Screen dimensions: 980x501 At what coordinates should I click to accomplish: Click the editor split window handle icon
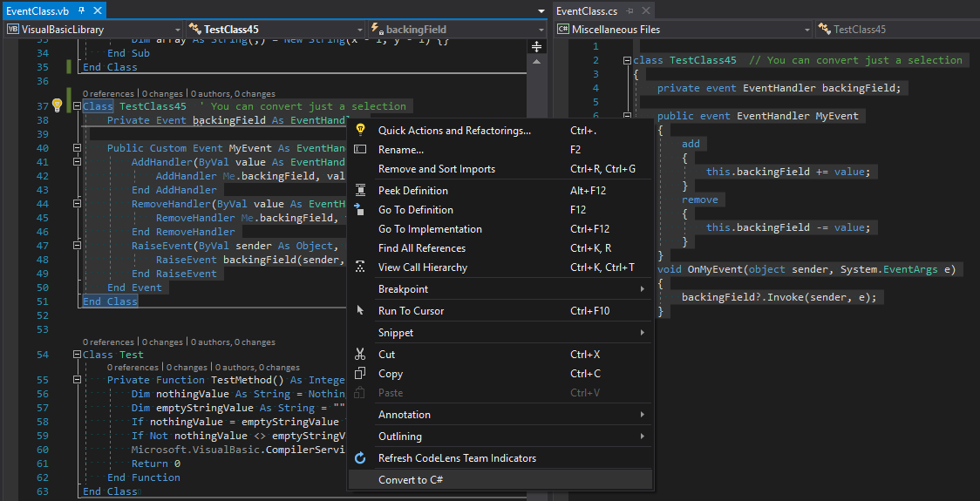tap(537, 46)
